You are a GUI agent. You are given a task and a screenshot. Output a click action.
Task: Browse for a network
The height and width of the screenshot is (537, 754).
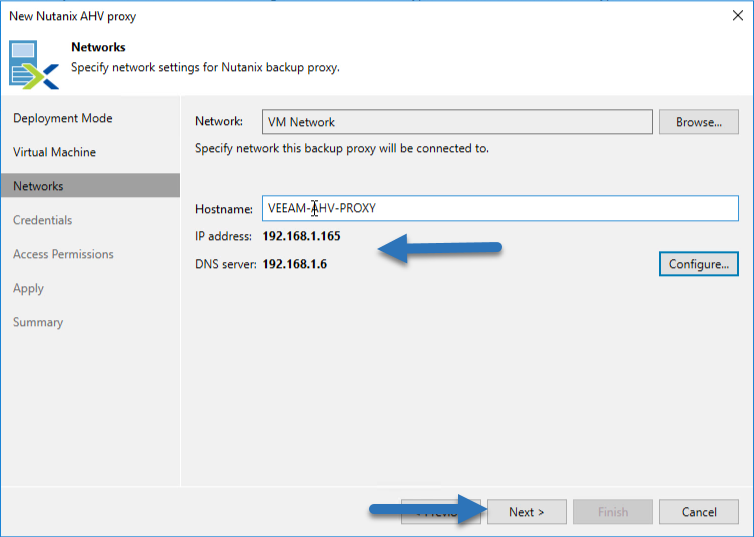pos(699,122)
